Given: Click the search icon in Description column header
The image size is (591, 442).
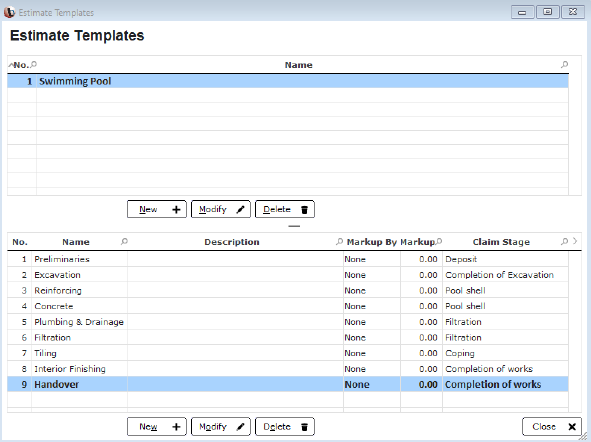Looking at the screenshot, I should (x=339, y=242).
